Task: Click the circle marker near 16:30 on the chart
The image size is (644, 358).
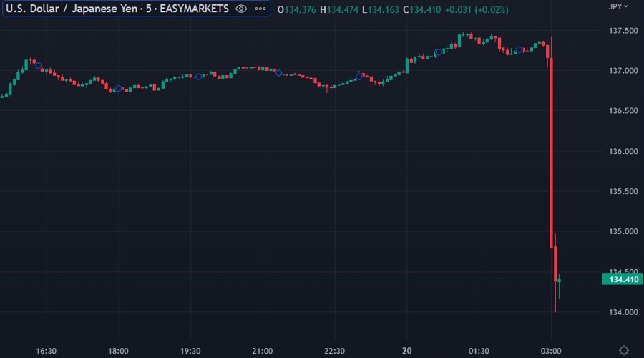Action: (x=38, y=66)
